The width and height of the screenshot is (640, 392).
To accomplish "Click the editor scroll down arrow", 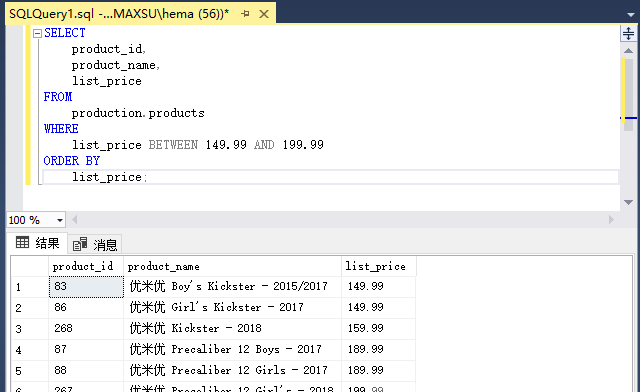I will tap(629, 202).
